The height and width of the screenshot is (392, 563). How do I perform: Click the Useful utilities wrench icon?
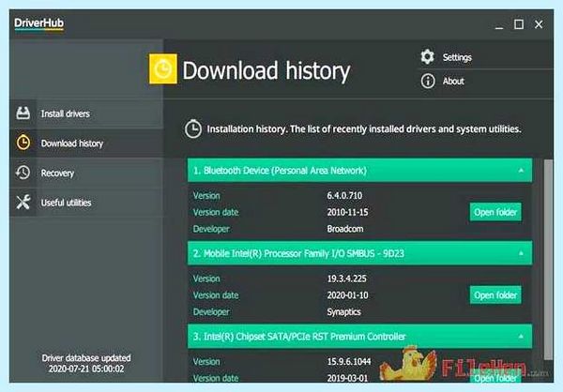23,203
